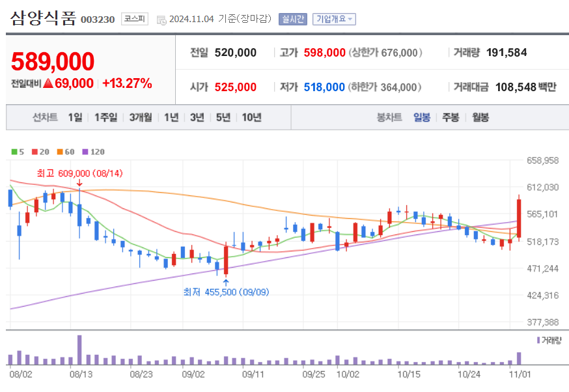Click the 고가 value 598,000
Image resolution: width=569 pixels, height=392 pixels.
324,53
